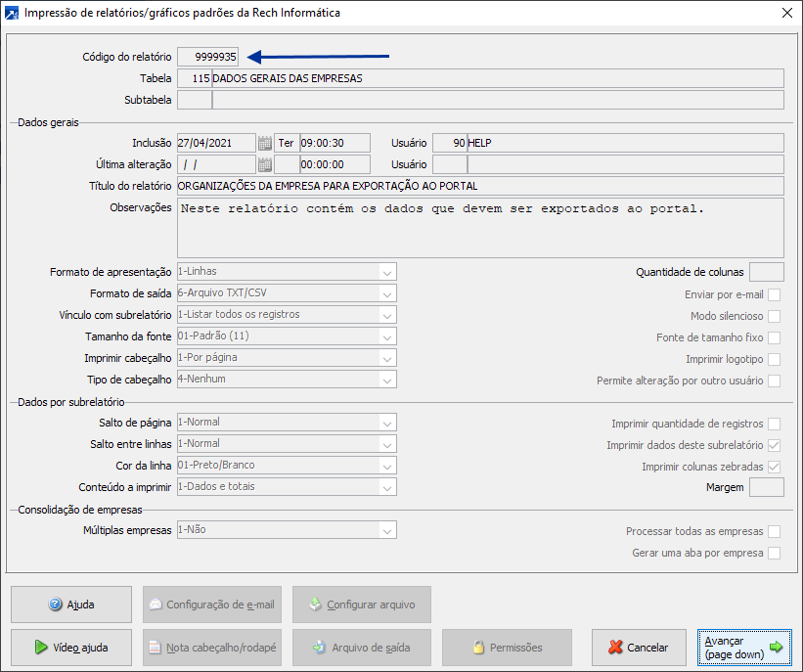Click the Ter weekday field
This screenshot has height=672, width=803.
tap(287, 143)
